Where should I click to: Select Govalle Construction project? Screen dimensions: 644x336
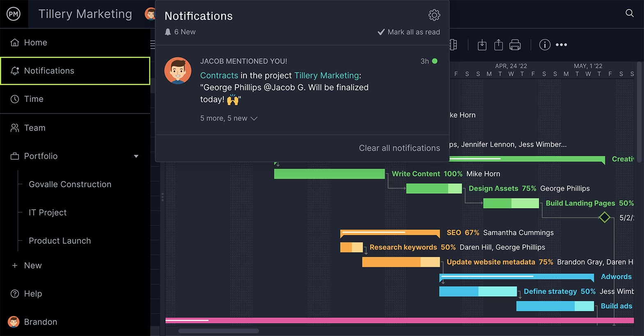[70, 184]
